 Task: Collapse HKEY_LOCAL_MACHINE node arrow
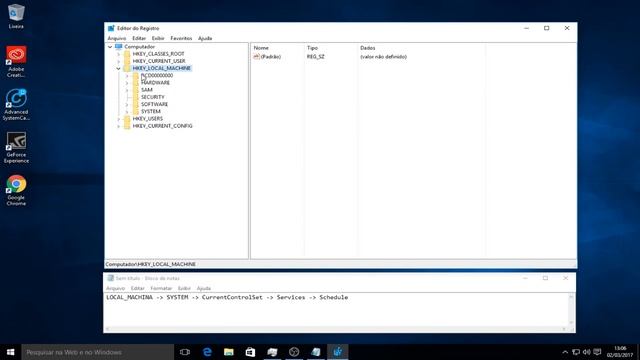coord(118,68)
